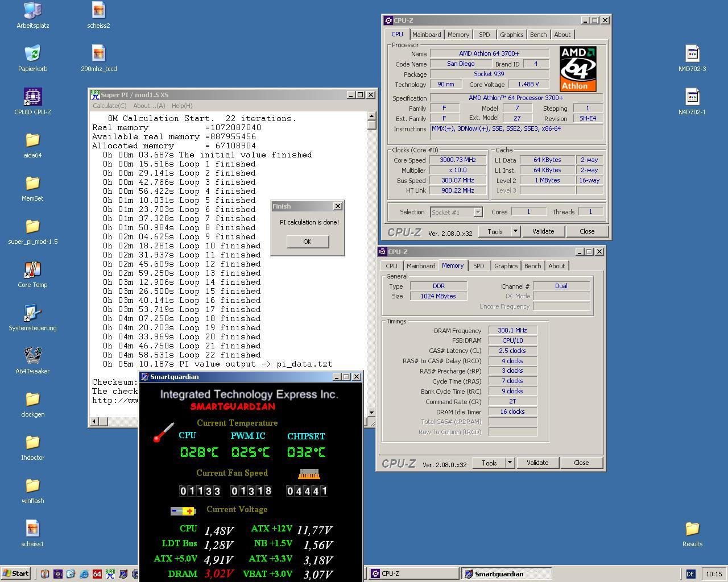
Task: Select the Ihdoctor folder icon
Action: [32, 442]
